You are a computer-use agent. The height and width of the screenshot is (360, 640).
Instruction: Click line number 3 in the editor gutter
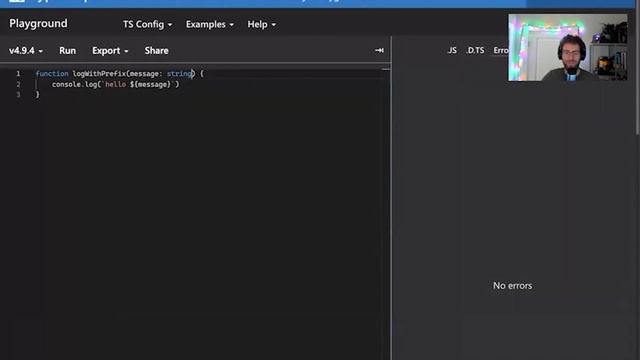pyautogui.click(x=18, y=94)
